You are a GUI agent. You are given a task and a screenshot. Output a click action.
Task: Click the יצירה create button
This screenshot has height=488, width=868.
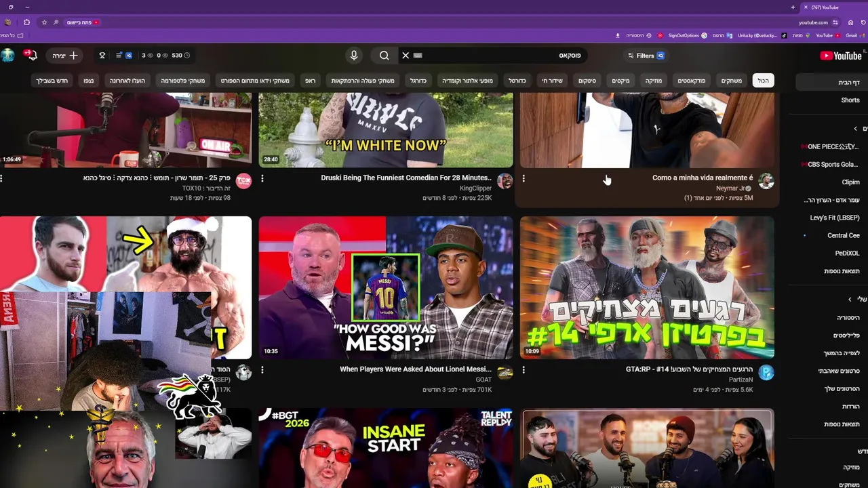(x=66, y=56)
